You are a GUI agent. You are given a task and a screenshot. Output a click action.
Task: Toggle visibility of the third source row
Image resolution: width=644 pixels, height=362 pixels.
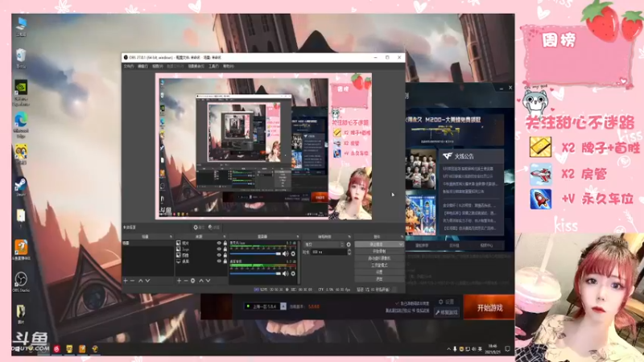coord(219,255)
